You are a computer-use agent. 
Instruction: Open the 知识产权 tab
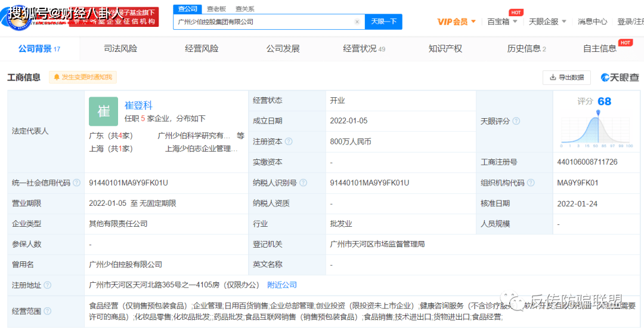pos(445,49)
